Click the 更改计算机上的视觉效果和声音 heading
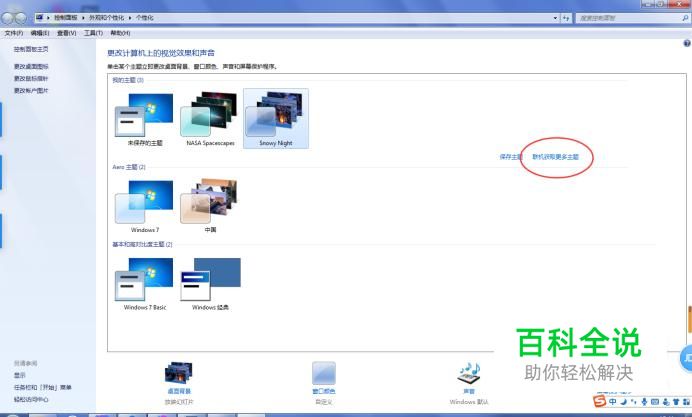692x417 pixels. (x=161, y=53)
